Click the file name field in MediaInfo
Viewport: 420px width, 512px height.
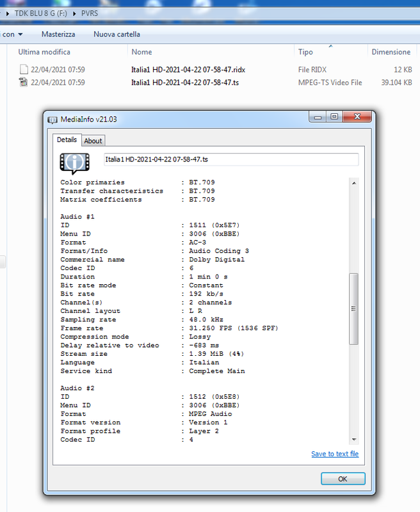[x=231, y=159]
